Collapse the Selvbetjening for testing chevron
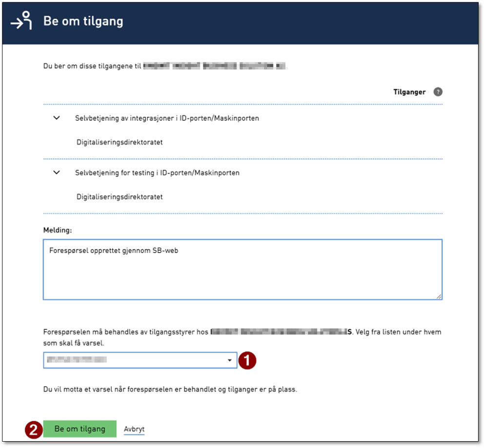 (x=57, y=173)
